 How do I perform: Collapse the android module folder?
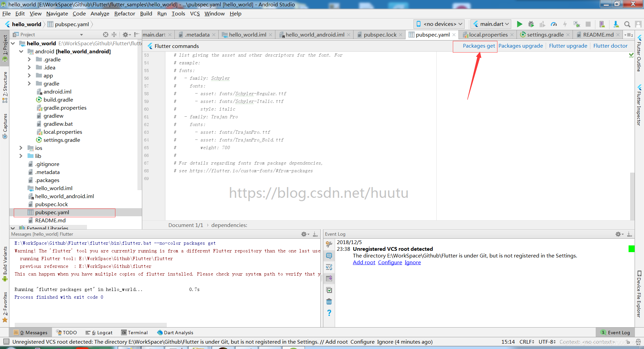pyautogui.click(x=21, y=51)
